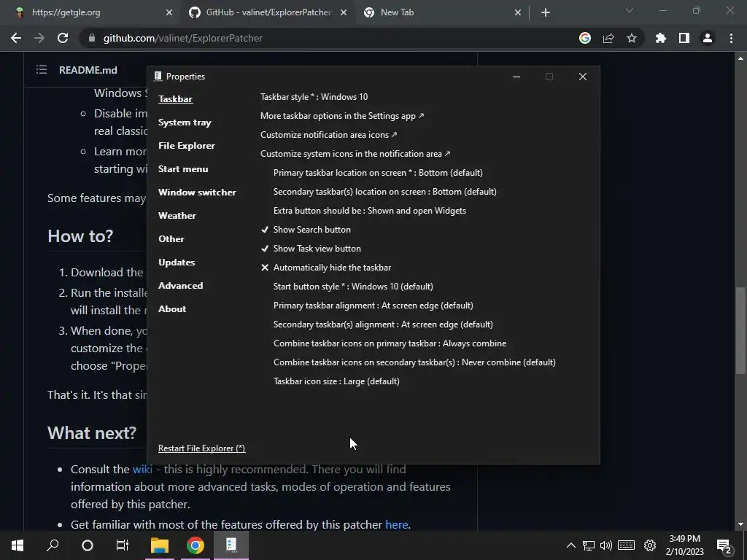
Task: Toggle Automatically hide the taskbar
Action: pyautogui.click(x=326, y=268)
